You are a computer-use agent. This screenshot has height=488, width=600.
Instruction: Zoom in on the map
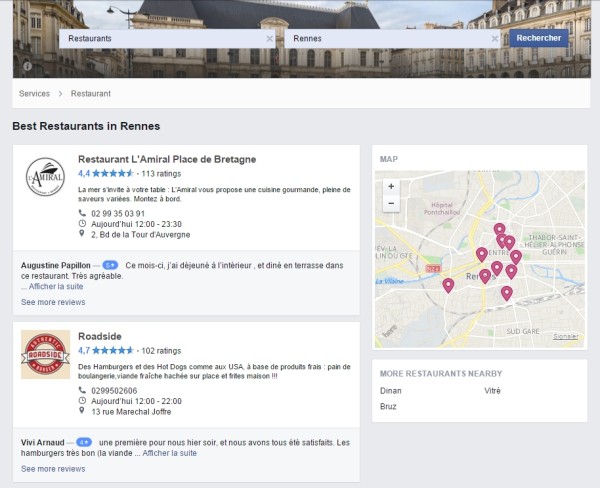(391, 186)
